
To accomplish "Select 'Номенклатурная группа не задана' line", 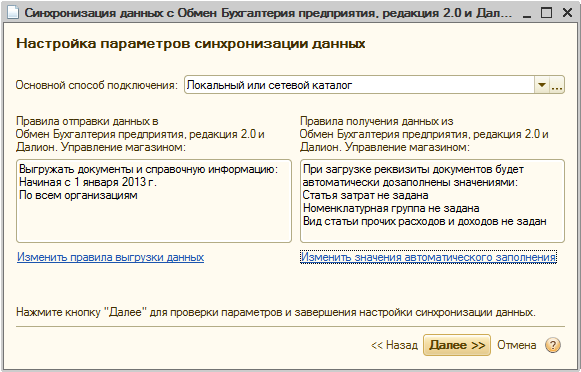I will tap(391, 208).
